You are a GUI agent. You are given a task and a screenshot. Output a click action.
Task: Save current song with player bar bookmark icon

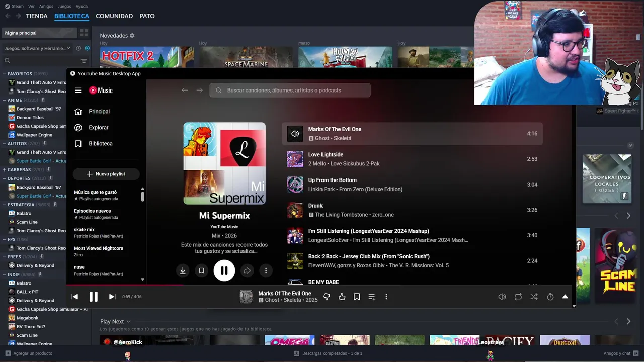point(357,297)
